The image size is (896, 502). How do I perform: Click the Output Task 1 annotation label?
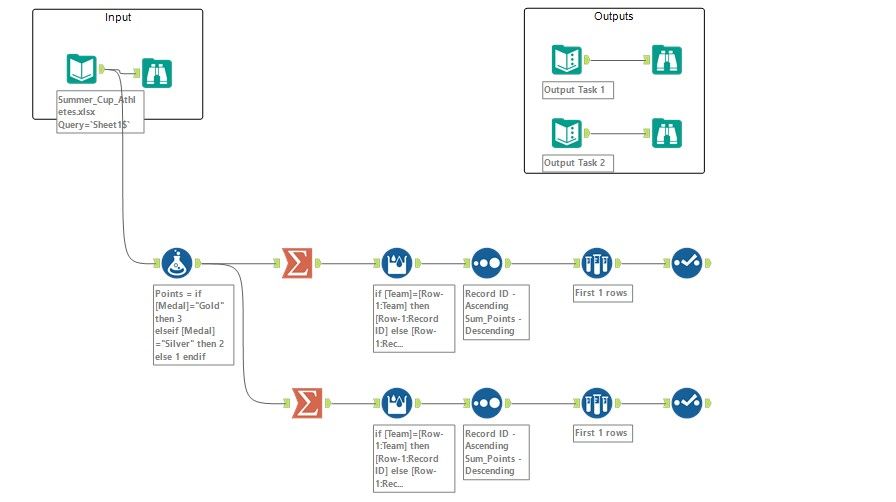tap(578, 90)
